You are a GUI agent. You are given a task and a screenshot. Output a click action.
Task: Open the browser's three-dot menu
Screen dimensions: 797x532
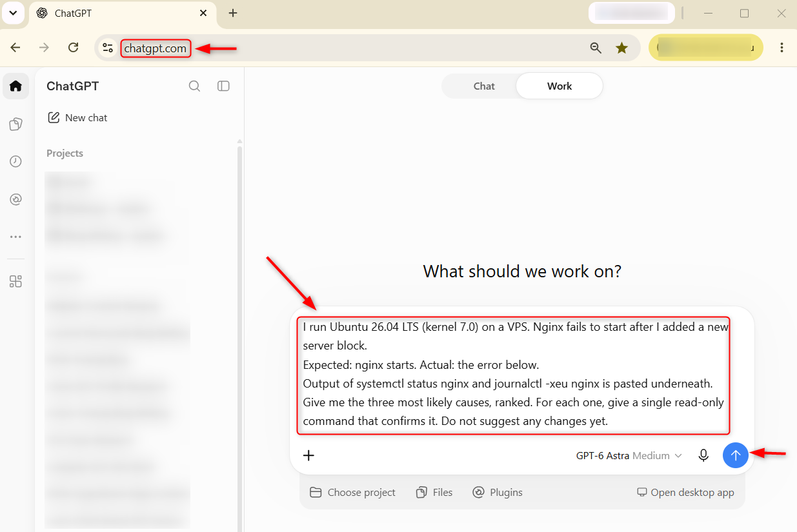(782, 48)
